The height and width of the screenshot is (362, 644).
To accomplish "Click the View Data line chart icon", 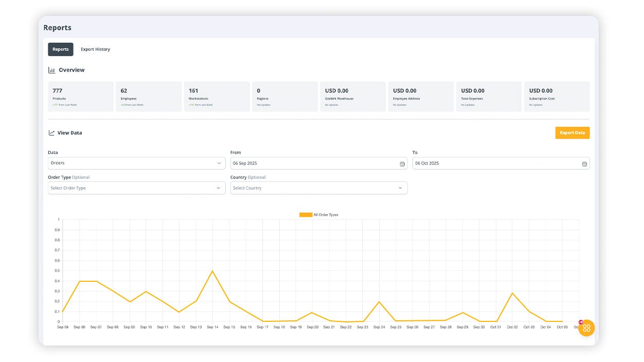I will point(51,133).
